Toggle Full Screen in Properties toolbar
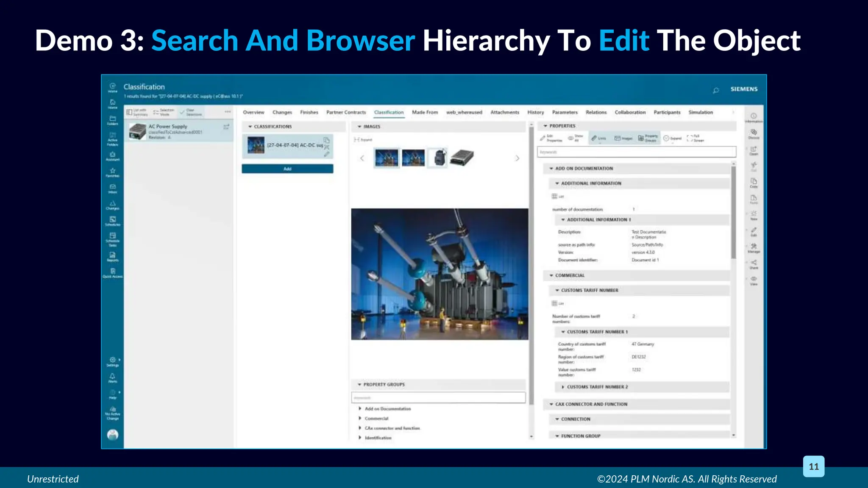868x488 pixels. pyautogui.click(x=695, y=138)
